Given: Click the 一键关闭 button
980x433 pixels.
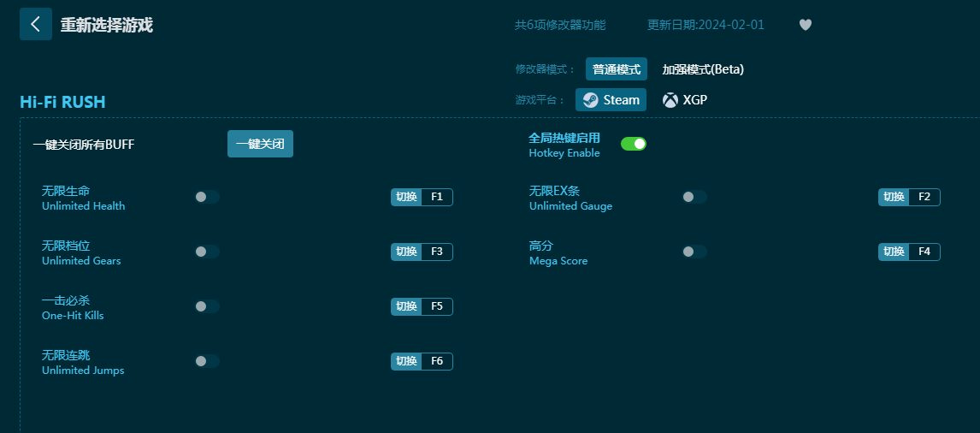Looking at the screenshot, I should click(260, 144).
